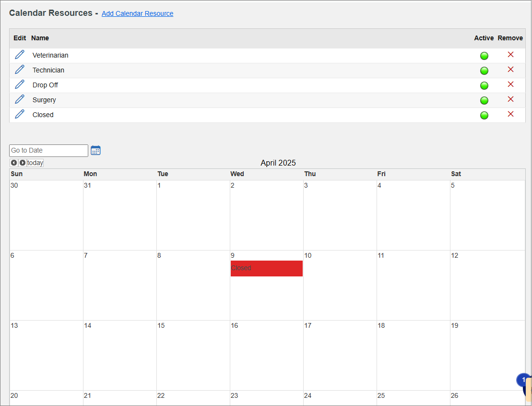Screen dimensions: 532x406
Task: Edit the Technician resource via pencil icon
Action: pos(20,70)
